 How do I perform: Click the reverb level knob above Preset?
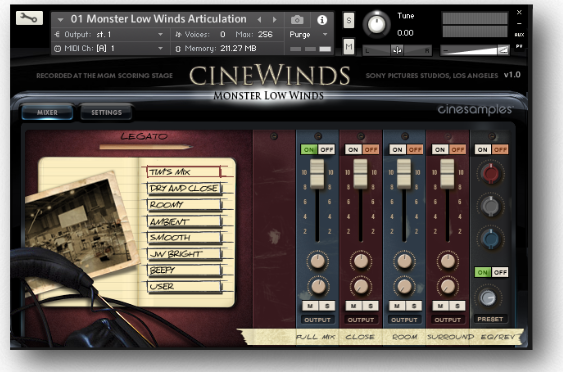pyautogui.click(x=488, y=298)
